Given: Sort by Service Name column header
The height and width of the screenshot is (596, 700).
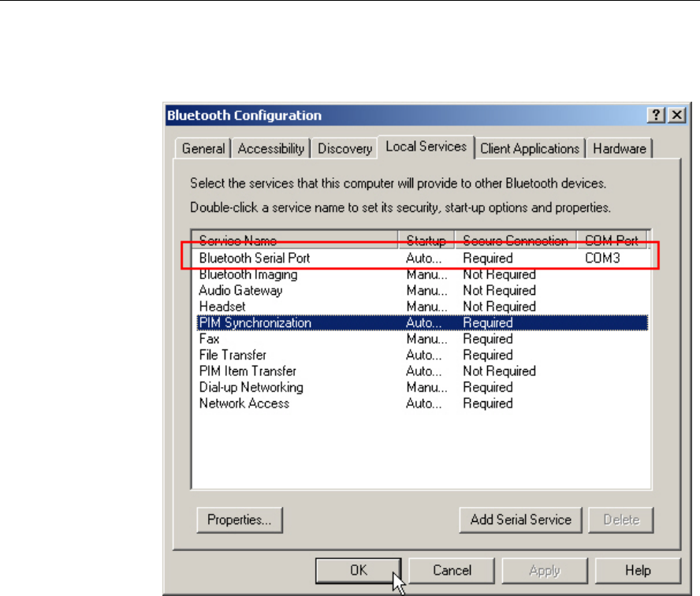Looking at the screenshot, I should click(295, 240).
